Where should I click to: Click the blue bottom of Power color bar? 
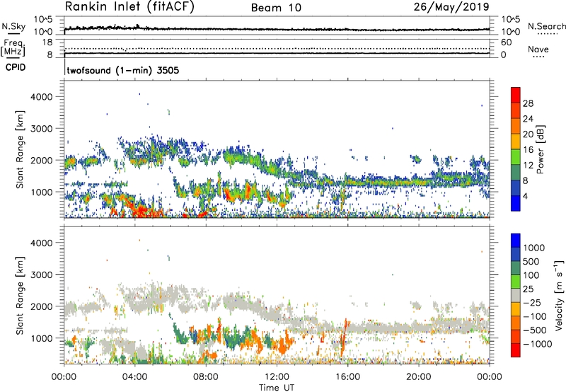click(516, 204)
